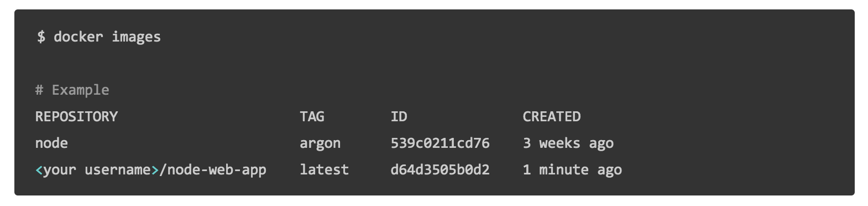Select the 'node' repository name
The image size is (868, 206).
click(51, 143)
